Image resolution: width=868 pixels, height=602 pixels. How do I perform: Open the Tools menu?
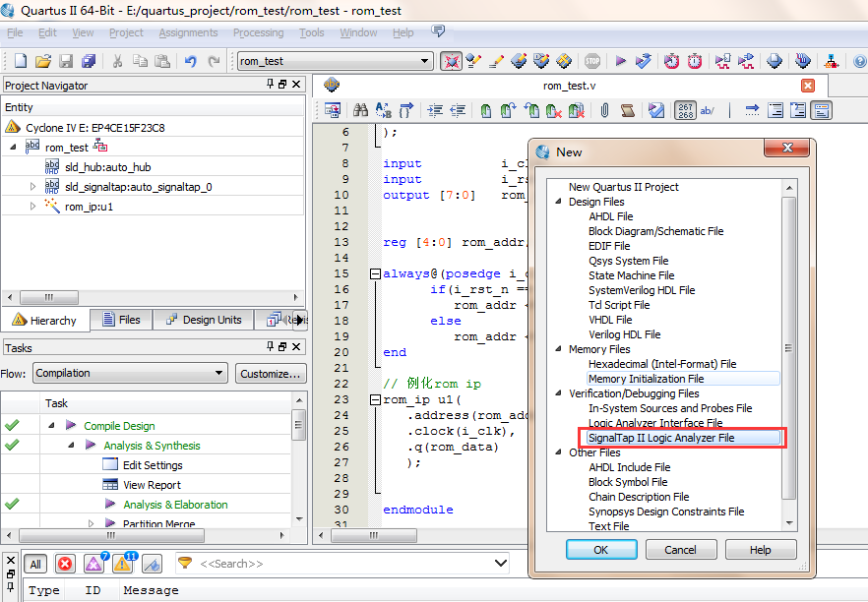coord(312,32)
